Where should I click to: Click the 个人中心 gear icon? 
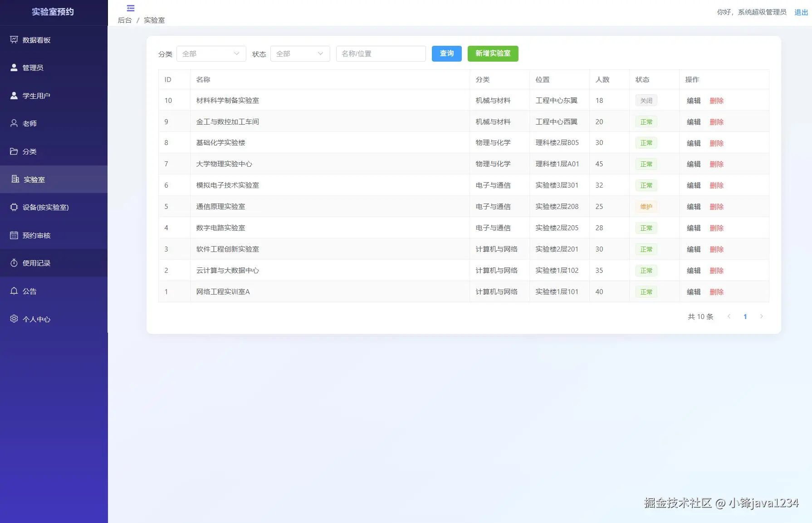[x=14, y=319]
